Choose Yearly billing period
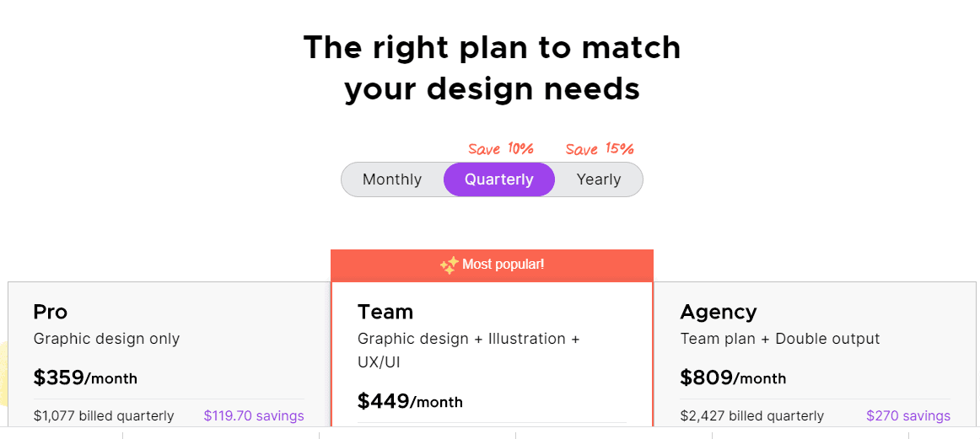The image size is (980, 439). (x=598, y=179)
